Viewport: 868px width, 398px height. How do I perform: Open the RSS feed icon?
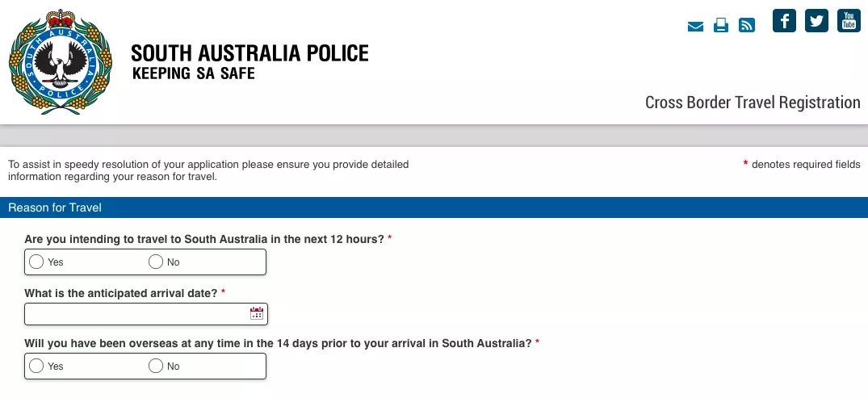point(747,25)
